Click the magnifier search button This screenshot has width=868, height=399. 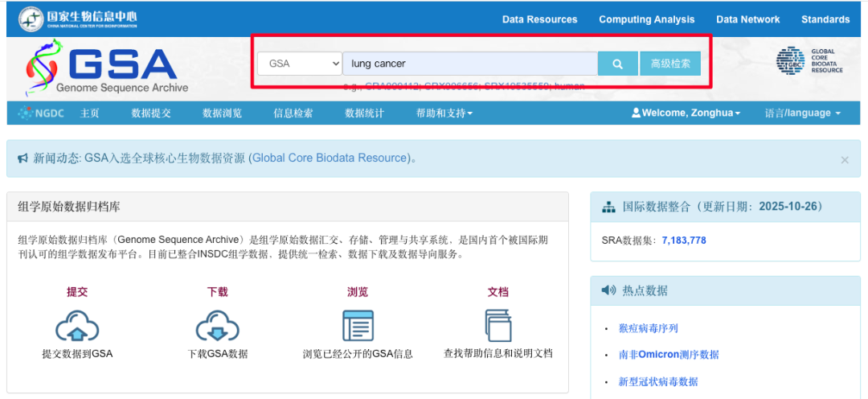tap(618, 64)
